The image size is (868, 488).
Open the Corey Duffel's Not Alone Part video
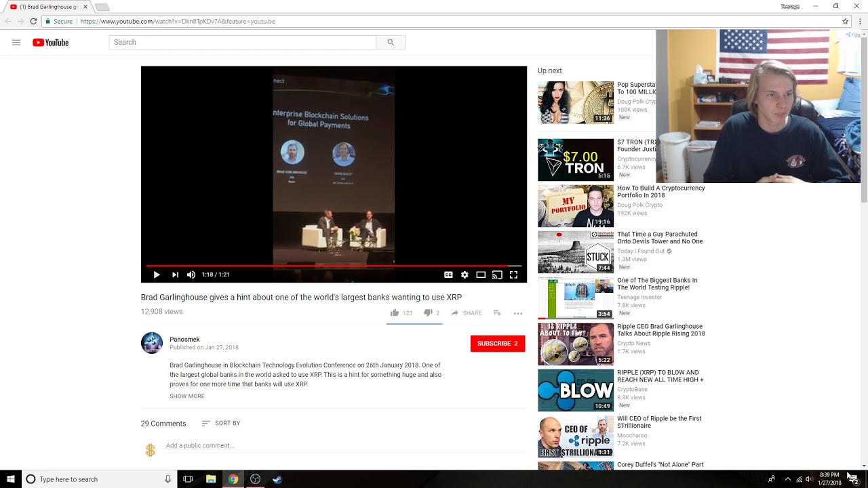click(660, 465)
